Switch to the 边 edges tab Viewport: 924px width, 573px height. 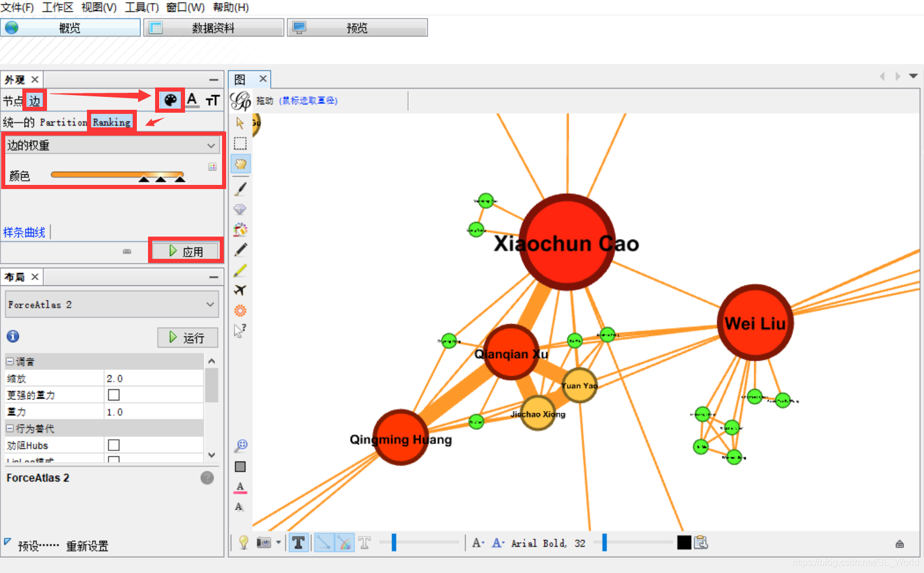pos(35,101)
